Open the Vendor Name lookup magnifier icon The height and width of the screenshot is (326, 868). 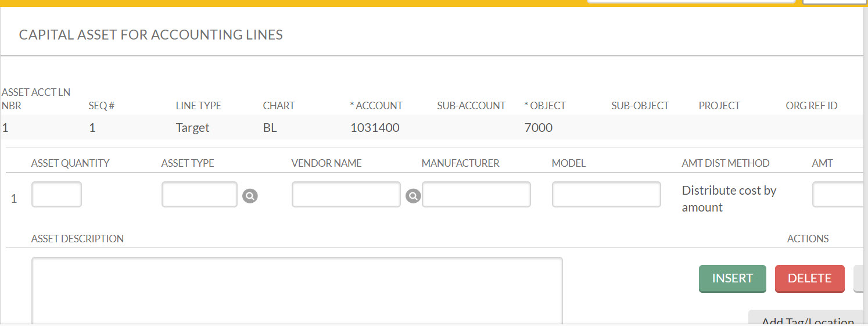pos(413,196)
